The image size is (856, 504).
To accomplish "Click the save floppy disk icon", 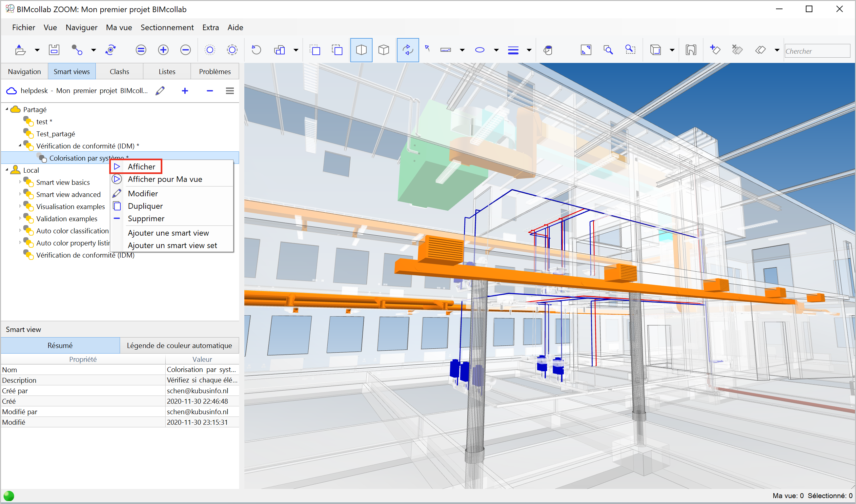I will click(54, 50).
